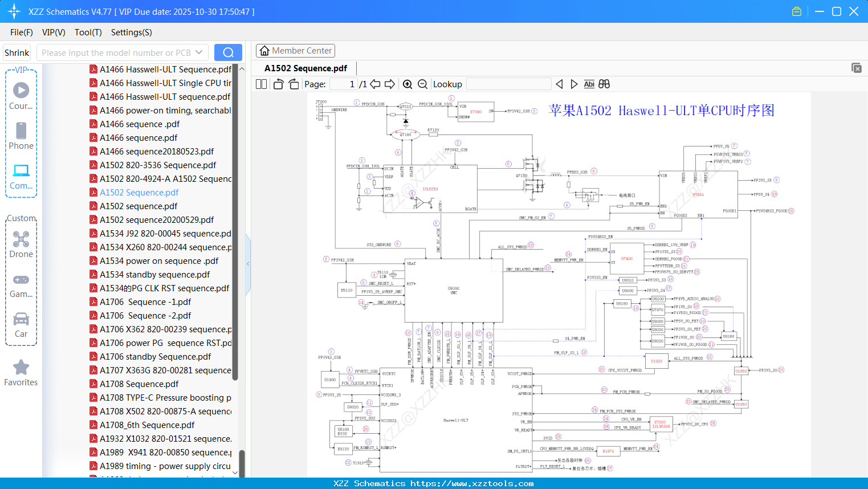This screenshot has width=868, height=489.
Task: Click the page number input box
Action: tap(344, 84)
